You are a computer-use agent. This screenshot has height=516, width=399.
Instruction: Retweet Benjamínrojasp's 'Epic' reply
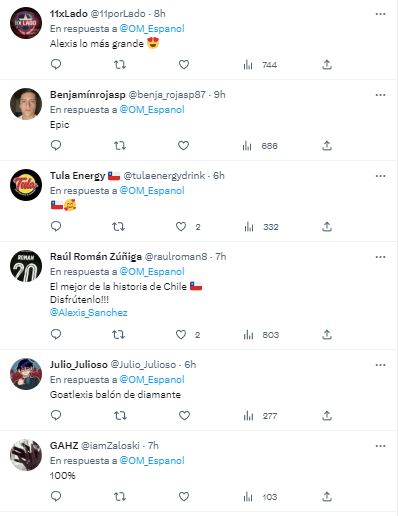pyautogui.click(x=120, y=145)
